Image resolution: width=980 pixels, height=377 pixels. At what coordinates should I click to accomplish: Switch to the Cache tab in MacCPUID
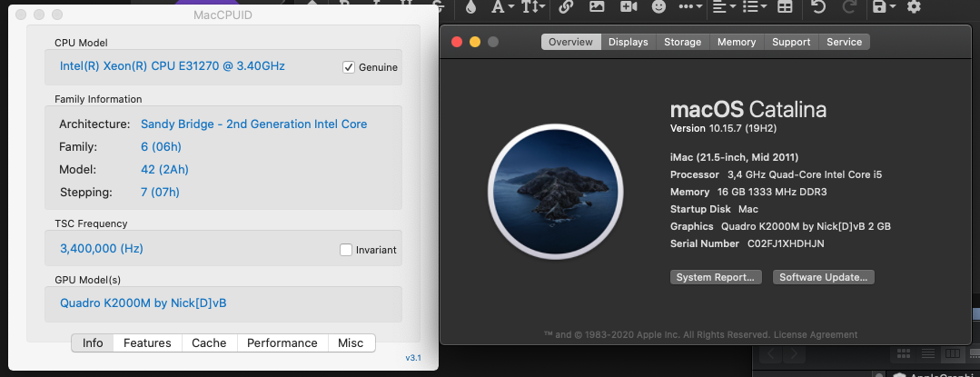(209, 342)
